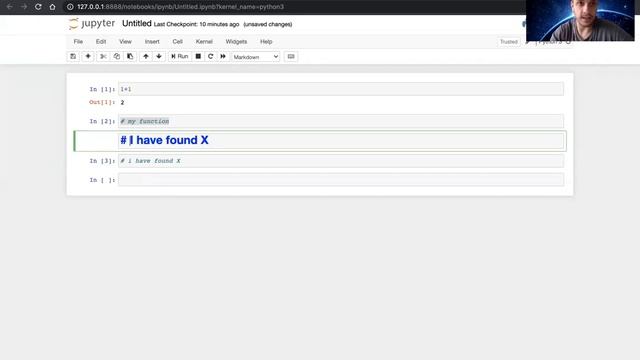Viewport: 640px width, 360px height.
Task: Select the In [3] cell '# i have found X'
Action: 341,161
